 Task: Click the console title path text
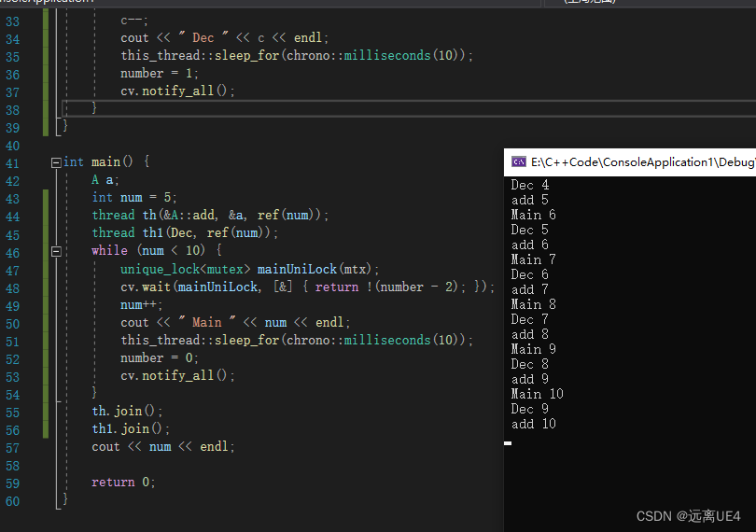coord(643,162)
